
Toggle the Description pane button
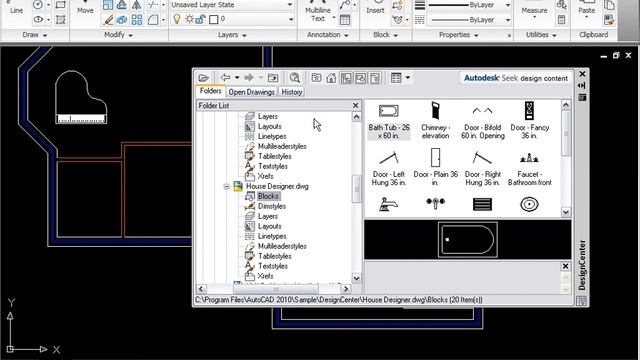(x=375, y=78)
